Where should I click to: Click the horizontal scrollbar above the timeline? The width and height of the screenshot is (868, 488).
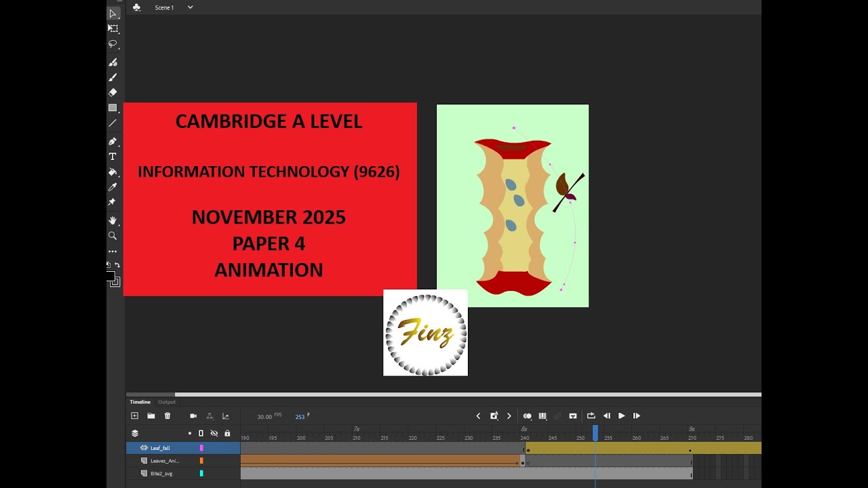[x=468, y=394]
